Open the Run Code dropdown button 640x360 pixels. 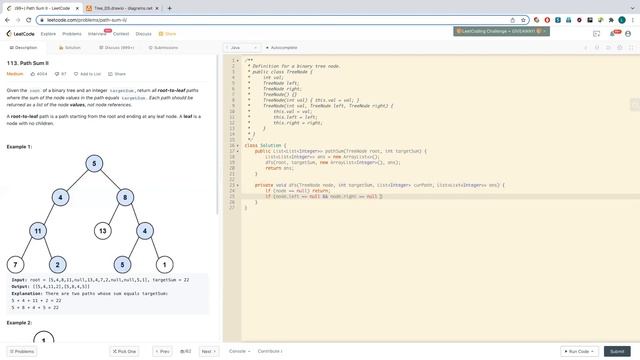click(579, 351)
